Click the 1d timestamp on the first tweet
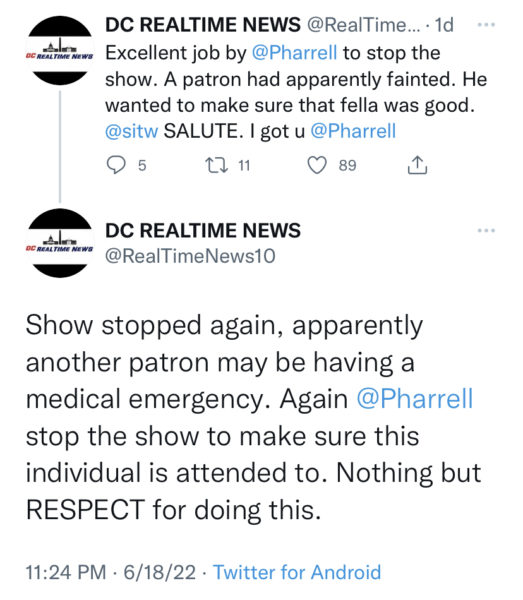 pyautogui.click(x=444, y=25)
